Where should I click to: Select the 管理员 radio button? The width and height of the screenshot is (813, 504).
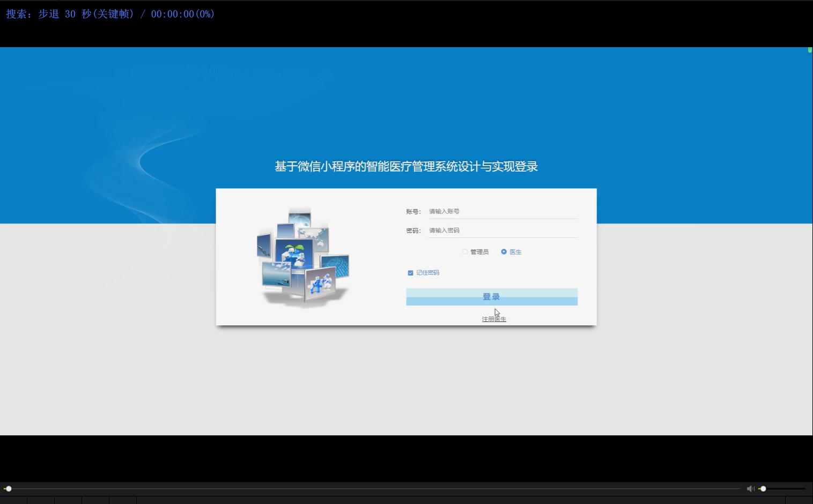pos(465,251)
